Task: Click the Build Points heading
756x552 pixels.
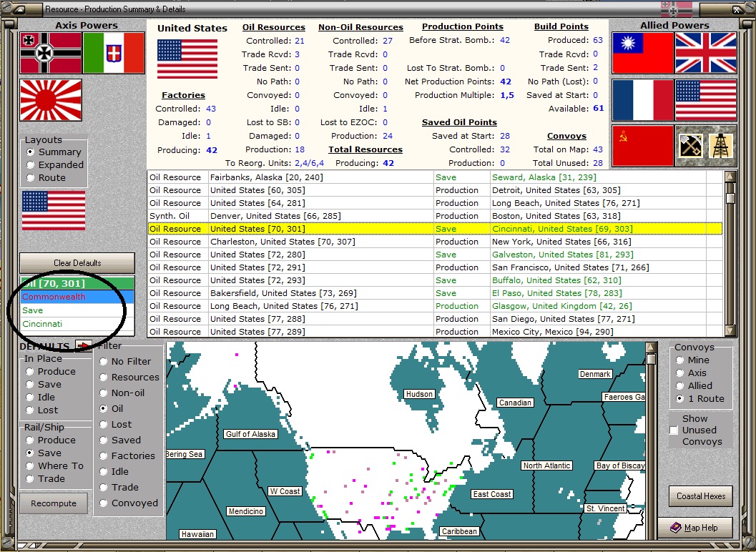Action: pos(561,26)
